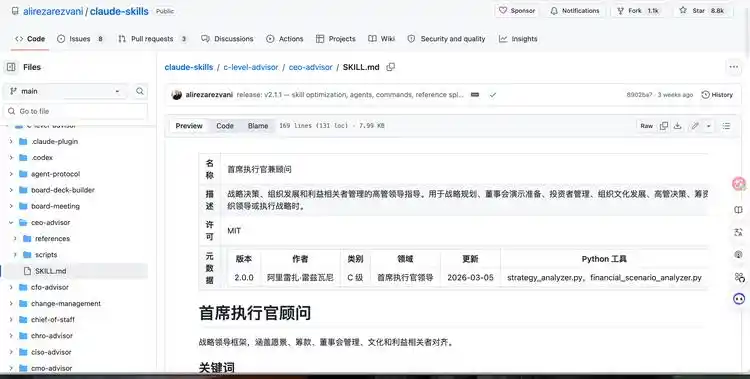This screenshot has width=750, height=379.
Task: Open the claude-skills repository title link
Action: pyautogui.click(x=119, y=11)
